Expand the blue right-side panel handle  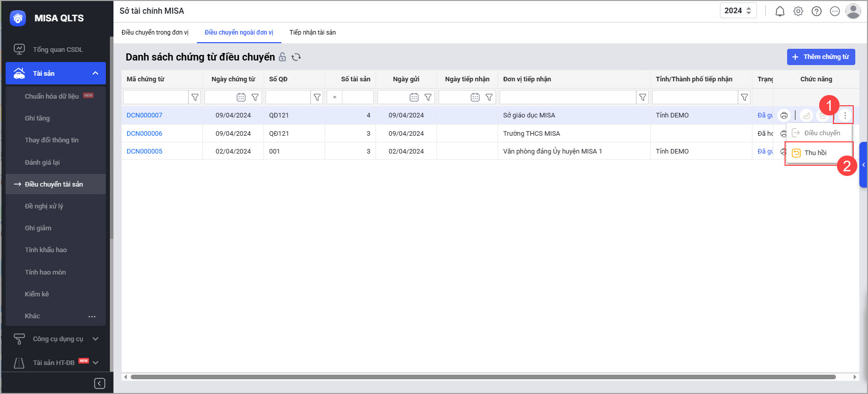863,165
